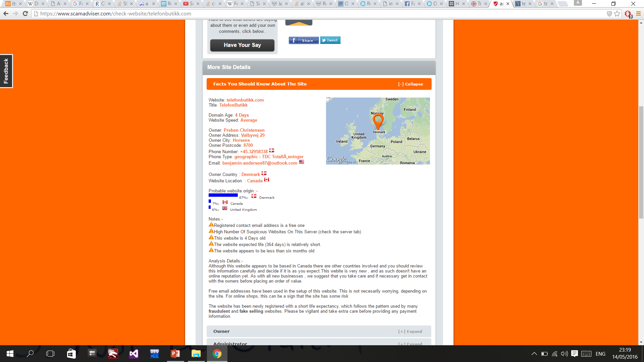Open the red extension icon in toolbar
The height and width of the screenshot is (362, 644).
pos(628,14)
